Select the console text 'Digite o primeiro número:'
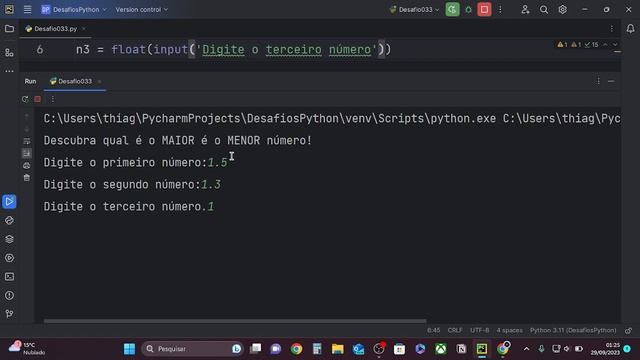The height and width of the screenshot is (360, 640). (125, 162)
